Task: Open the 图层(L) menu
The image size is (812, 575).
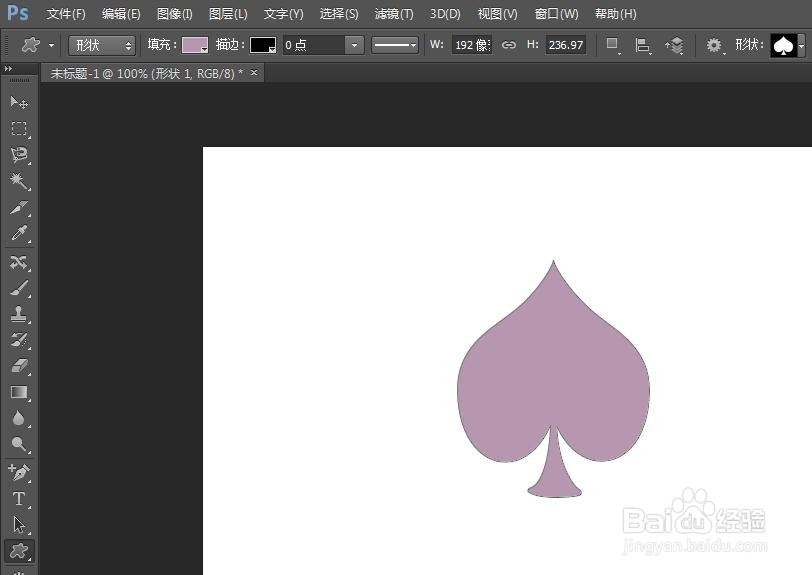Action: (228, 14)
